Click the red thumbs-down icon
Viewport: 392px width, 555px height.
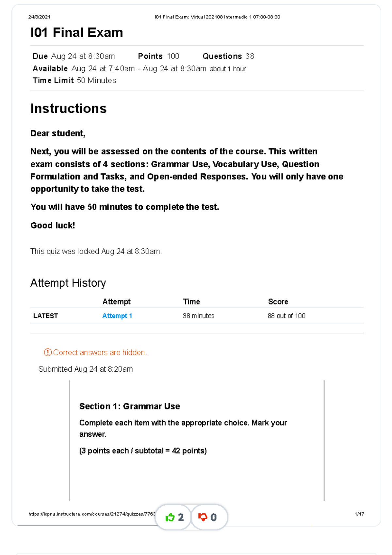(x=203, y=517)
